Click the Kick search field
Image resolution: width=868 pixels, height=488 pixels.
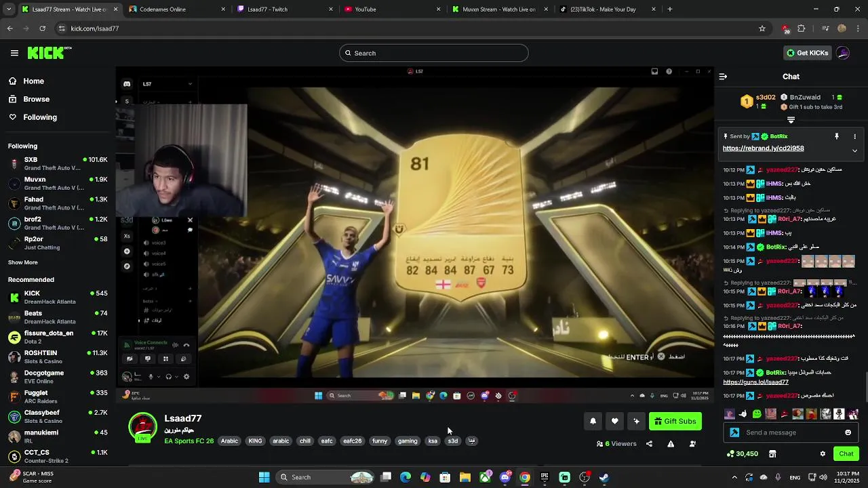tap(434, 53)
